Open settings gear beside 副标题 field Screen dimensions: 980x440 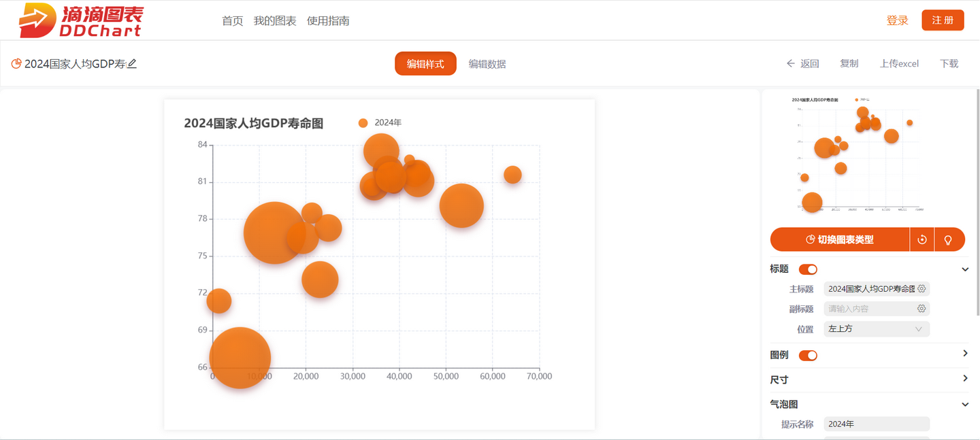pos(921,308)
